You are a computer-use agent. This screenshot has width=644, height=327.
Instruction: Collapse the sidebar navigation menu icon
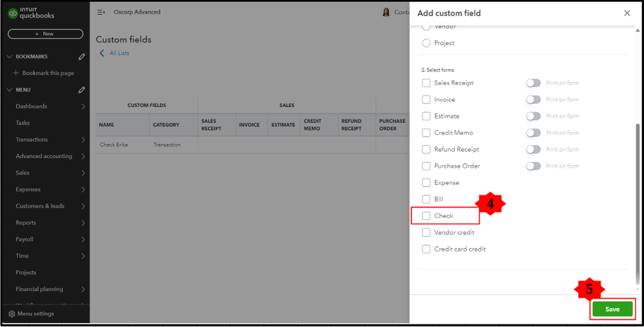coord(101,12)
